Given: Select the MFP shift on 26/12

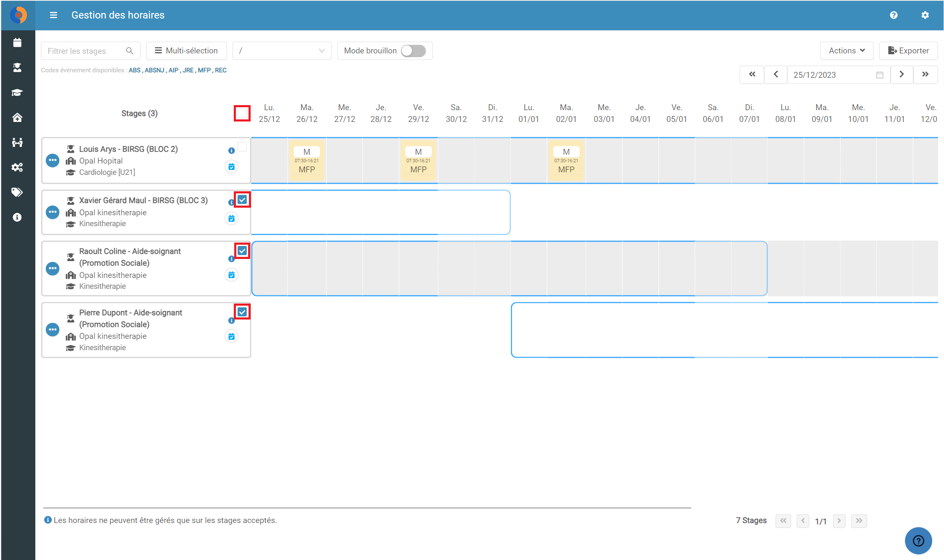Looking at the screenshot, I should (307, 161).
